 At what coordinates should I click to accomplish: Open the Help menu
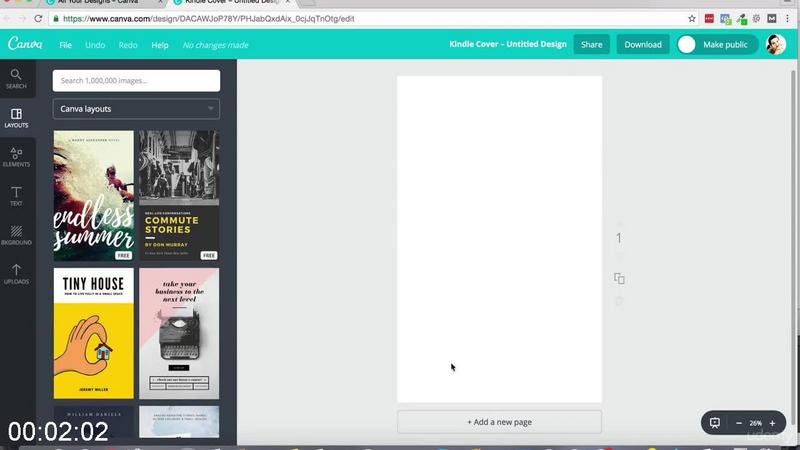click(160, 45)
